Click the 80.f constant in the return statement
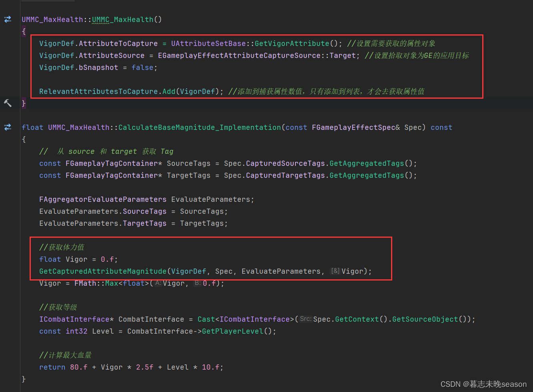 79,367
